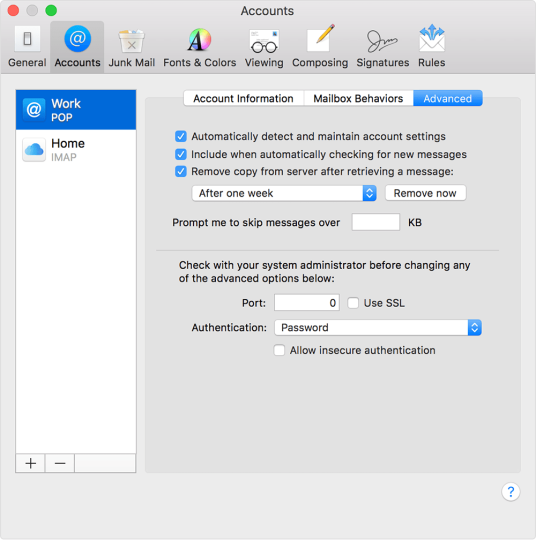Check Allow insecure authentication
This screenshot has height=540, width=536.
pyautogui.click(x=279, y=350)
